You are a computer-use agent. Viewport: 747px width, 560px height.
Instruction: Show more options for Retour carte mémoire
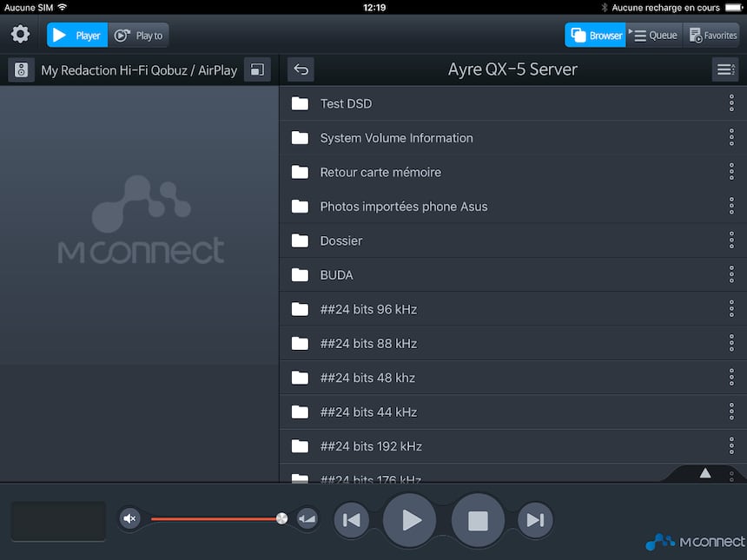pyautogui.click(x=731, y=172)
